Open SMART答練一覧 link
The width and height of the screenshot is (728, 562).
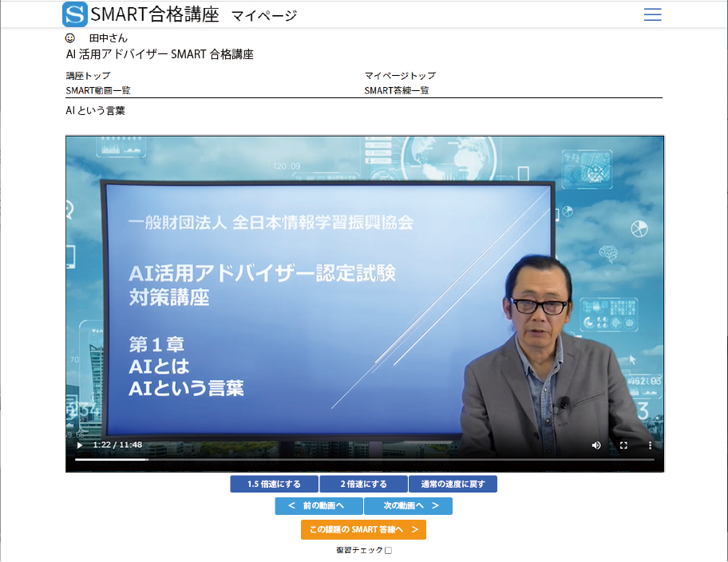pyautogui.click(x=397, y=90)
